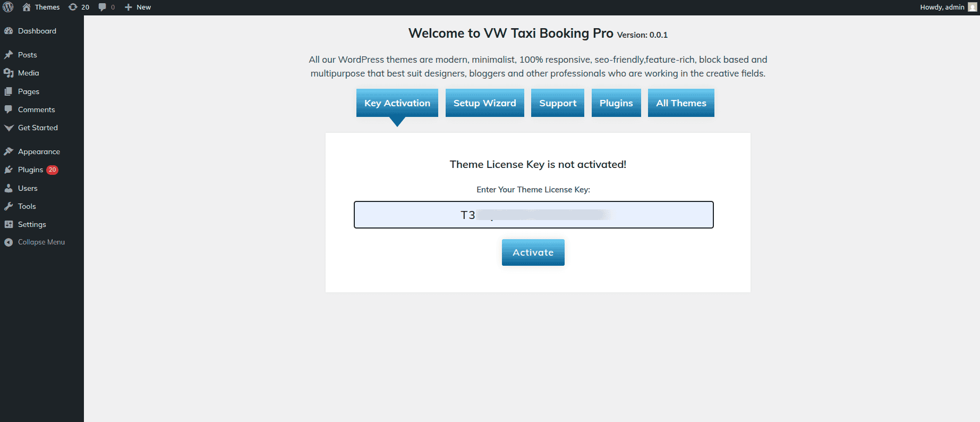Click the WordPress logo icon
The height and width of the screenshot is (422, 980).
8,7
